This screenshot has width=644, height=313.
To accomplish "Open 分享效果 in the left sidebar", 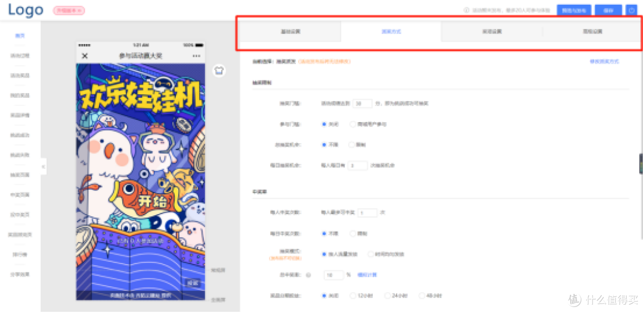I will click(x=20, y=274).
